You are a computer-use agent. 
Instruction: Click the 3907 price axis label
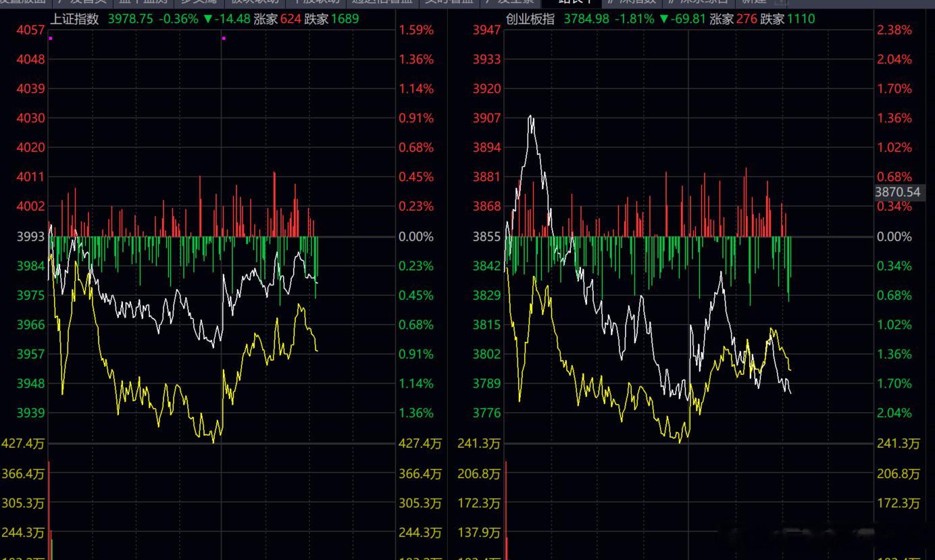point(487,118)
